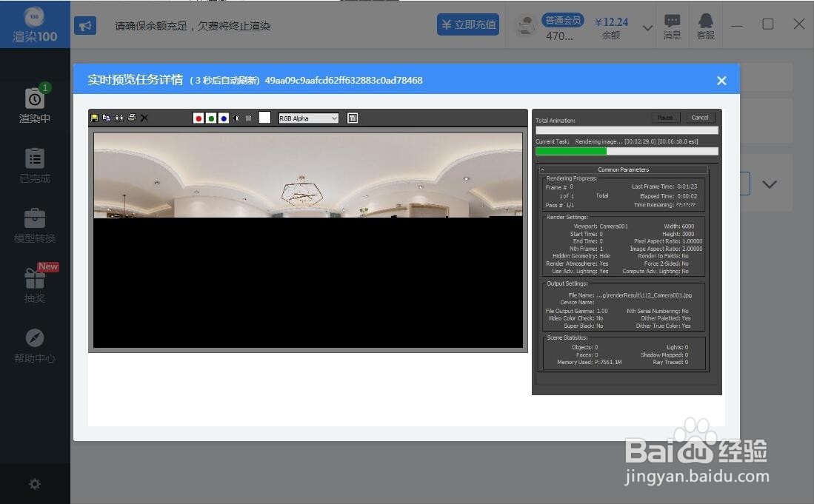
Task: Click the save image icon in the frame buffer toolbar
Action: [94, 118]
